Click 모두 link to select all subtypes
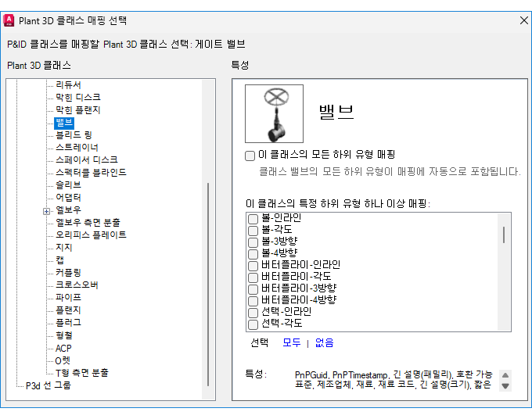 (292, 342)
